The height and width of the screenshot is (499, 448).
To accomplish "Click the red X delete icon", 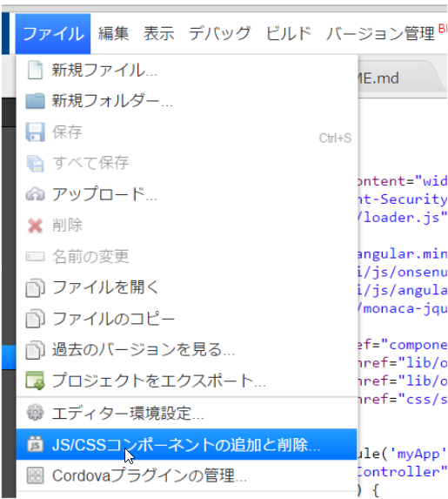I will [35, 226].
